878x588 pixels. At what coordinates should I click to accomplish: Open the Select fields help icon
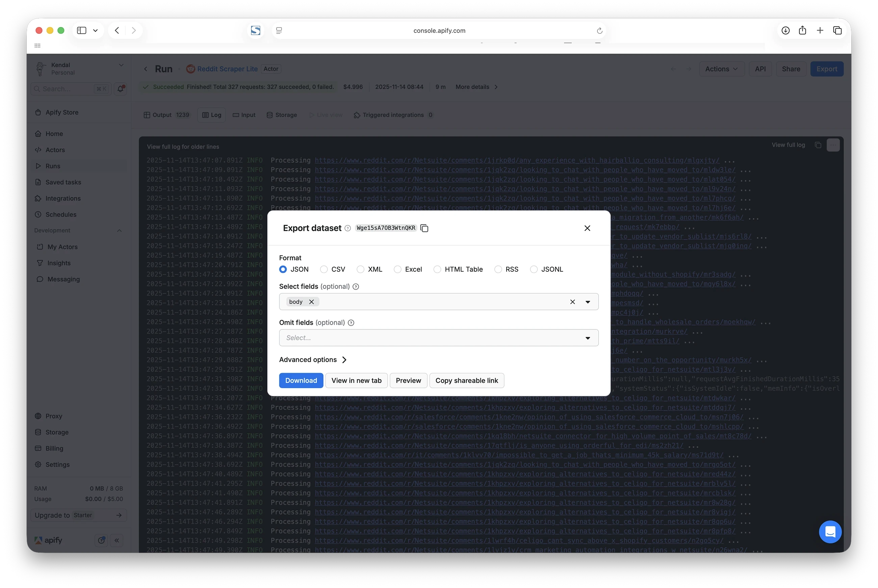pyautogui.click(x=356, y=287)
